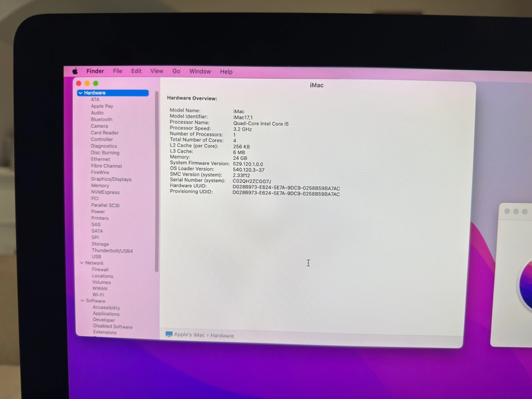Select Volumes under Network
Viewport: 532px width, 399px height.
click(102, 282)
